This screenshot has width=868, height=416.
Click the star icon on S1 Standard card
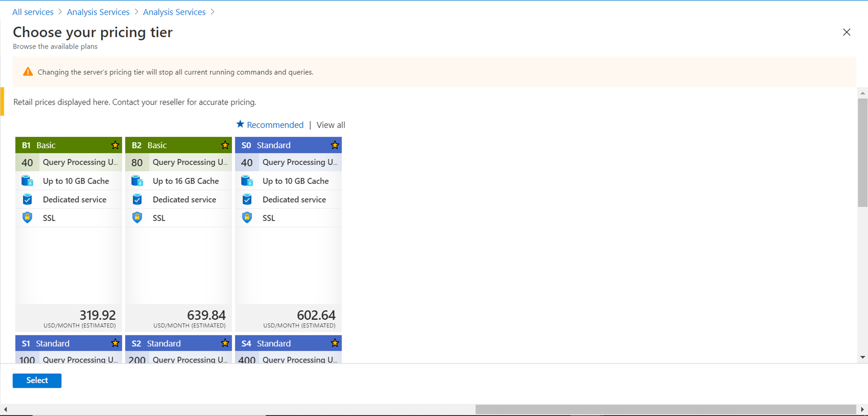point(115,343)
